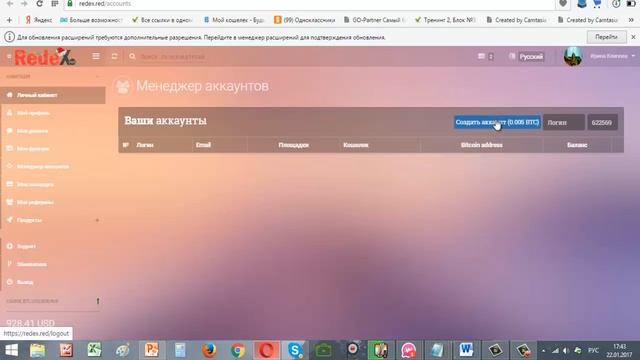The width and height of the screenshot is (640, 360).
Task: Launch Chrome from the taskbar
Action: point(238,350)
